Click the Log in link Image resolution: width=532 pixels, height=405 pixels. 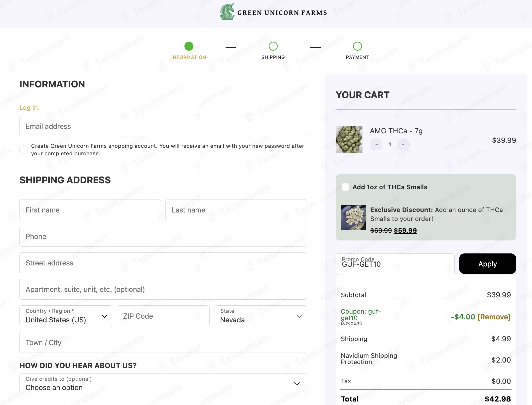coord(29,108)
